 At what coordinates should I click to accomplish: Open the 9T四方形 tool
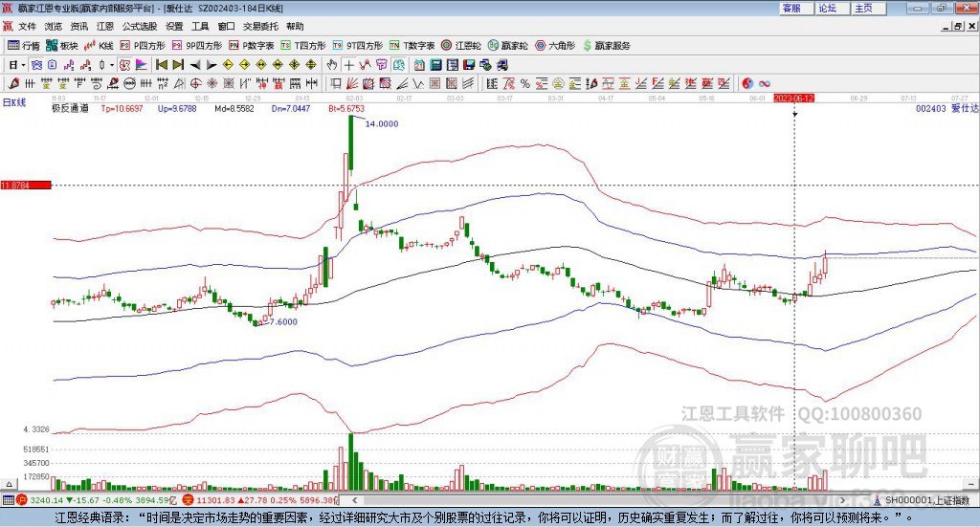358,46
